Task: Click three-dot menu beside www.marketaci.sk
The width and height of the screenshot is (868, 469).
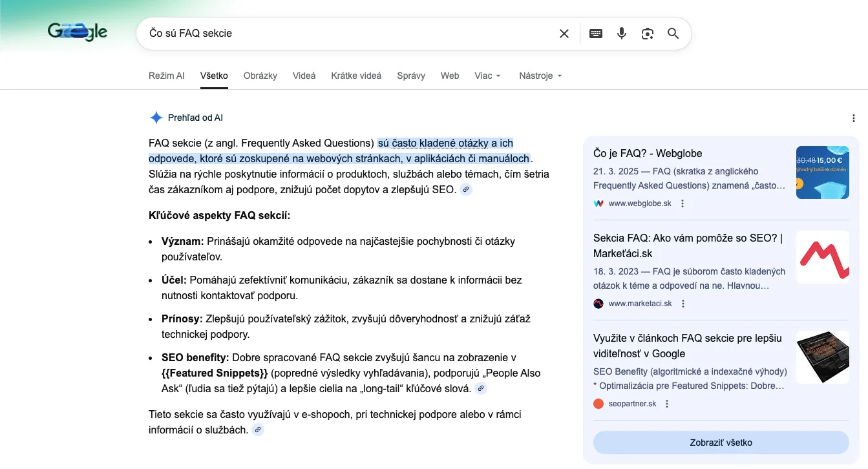Action: click(x=683, y=304)
